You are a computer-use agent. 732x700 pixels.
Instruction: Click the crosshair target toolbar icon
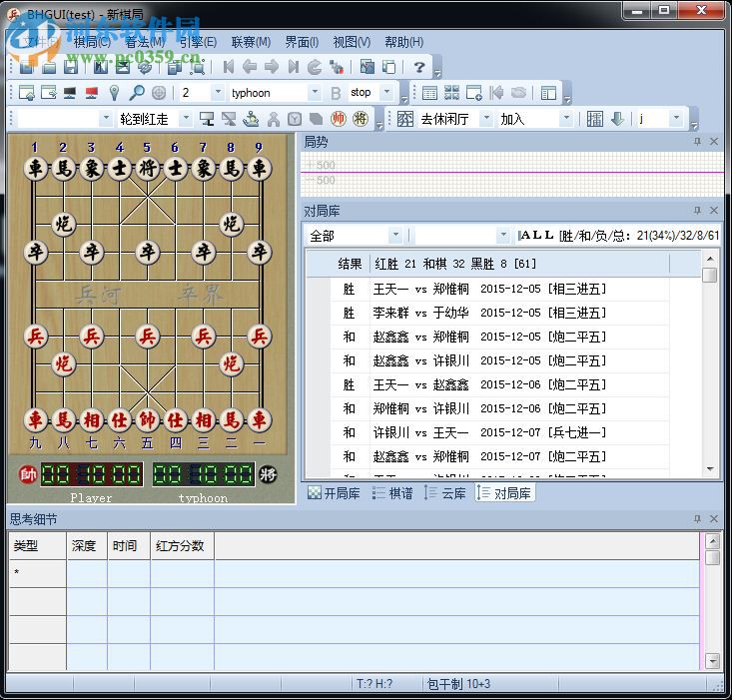pyautogui.click(x=159, y=93)
